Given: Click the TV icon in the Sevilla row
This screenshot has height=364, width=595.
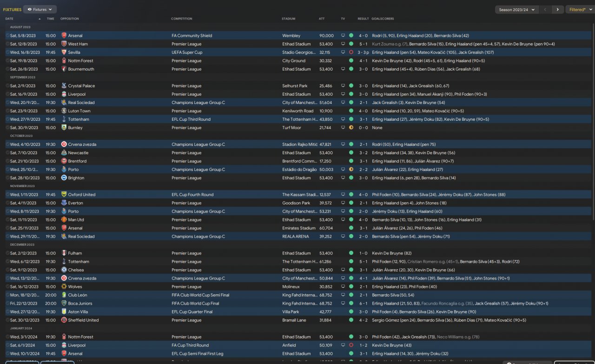Looking at the screenshot, I should point(343,52).
